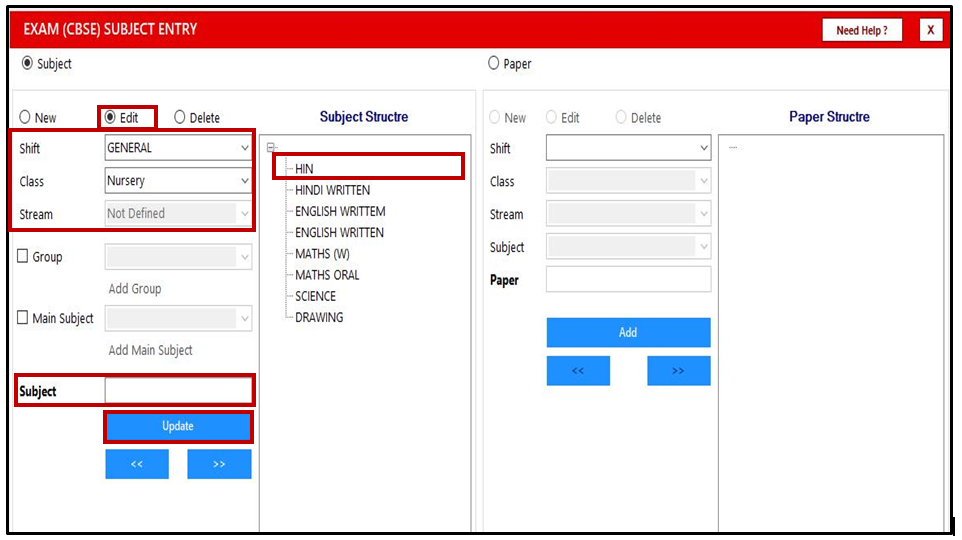Select New radio in Paper panel

494,117
